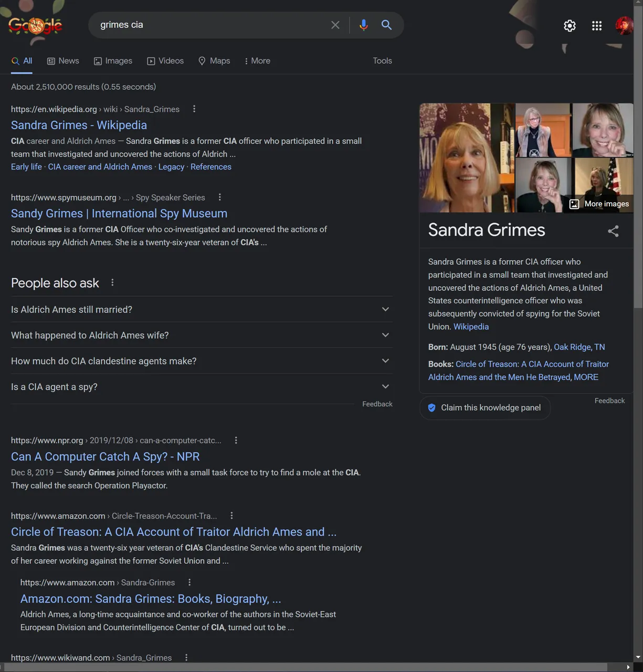Open top-right Sandra Grimes portrait thumbnail
The image size is (643, 672).
click(603, 130)
